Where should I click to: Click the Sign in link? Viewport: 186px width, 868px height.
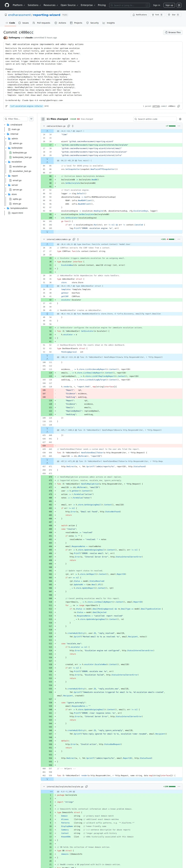(x=157, y=5)
